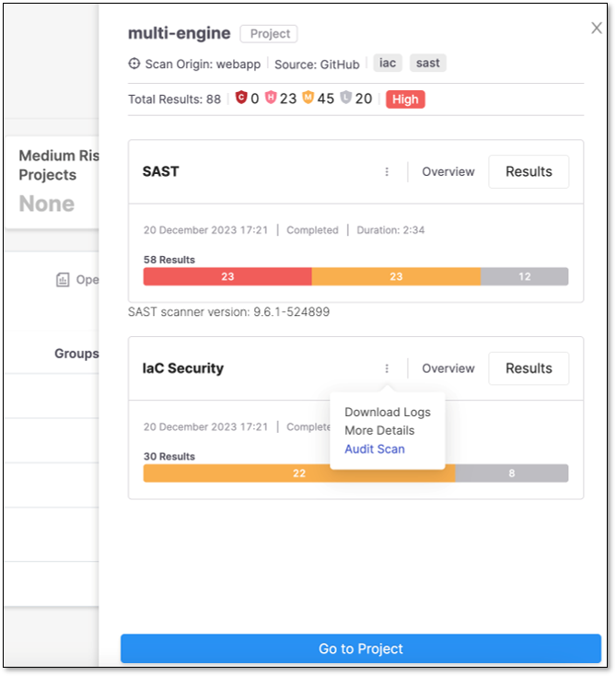This screenshot has height=676, width=616.
Task: View SAST Results
Action: [x=529, y=171]
